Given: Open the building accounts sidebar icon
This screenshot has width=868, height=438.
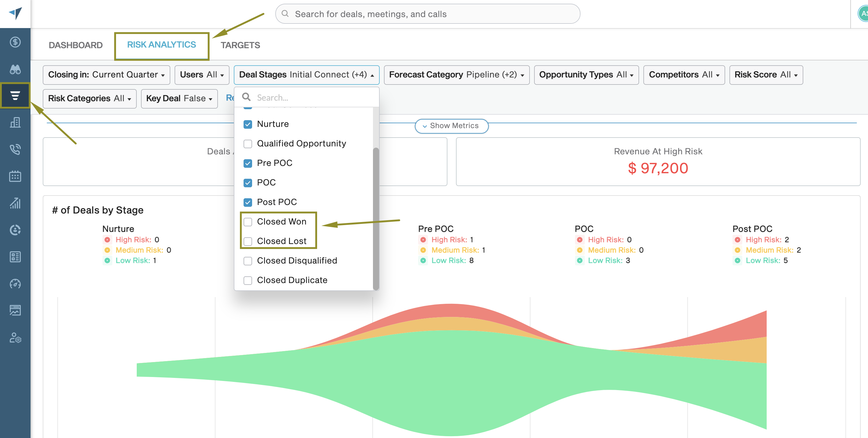Looking at the screenshot, I should (15, 123).
